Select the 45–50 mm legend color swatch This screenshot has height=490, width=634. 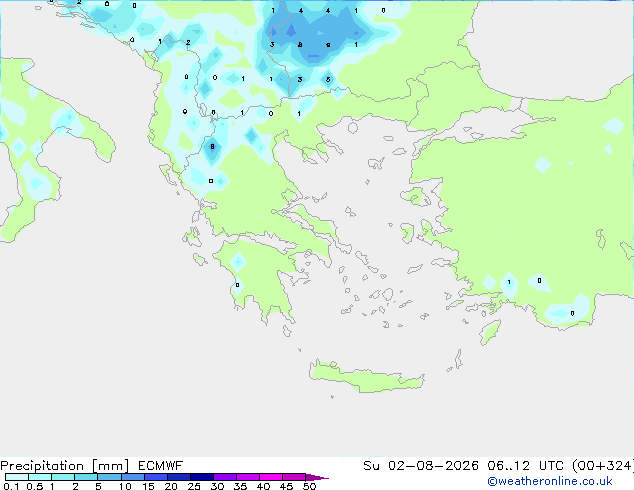coord(294,477)
